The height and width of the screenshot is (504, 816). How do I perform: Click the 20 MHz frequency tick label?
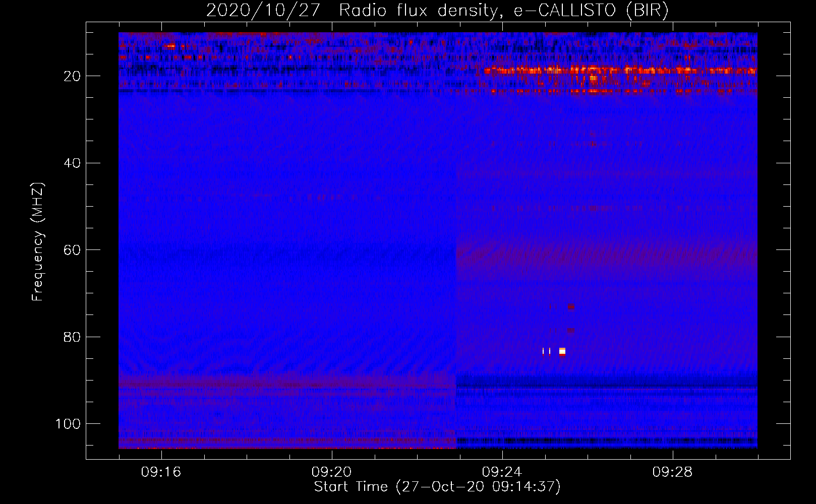[x=72, y=76]
